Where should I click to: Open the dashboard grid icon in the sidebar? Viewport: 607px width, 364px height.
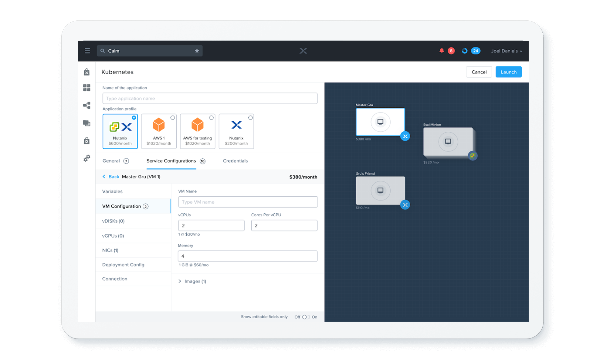(x=87, y=88)
